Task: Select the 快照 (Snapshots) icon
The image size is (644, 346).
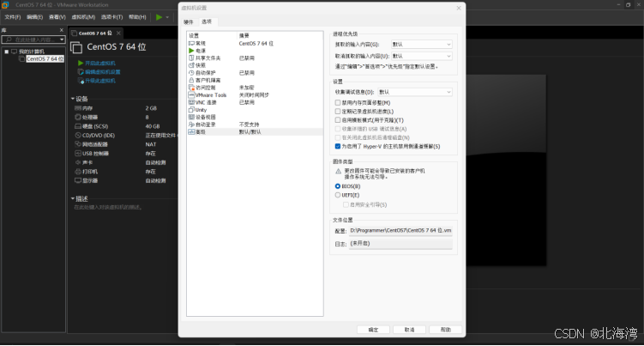Action: tap(191, 65)
